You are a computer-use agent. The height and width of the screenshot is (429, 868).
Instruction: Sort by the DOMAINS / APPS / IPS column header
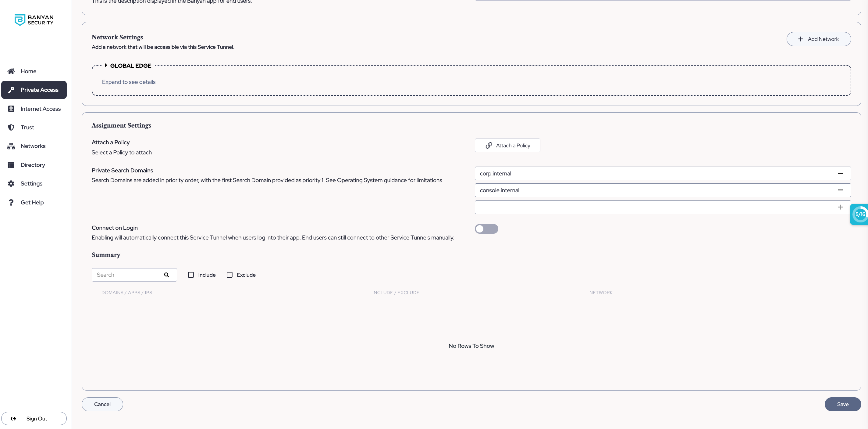click(x=127, y=293)
